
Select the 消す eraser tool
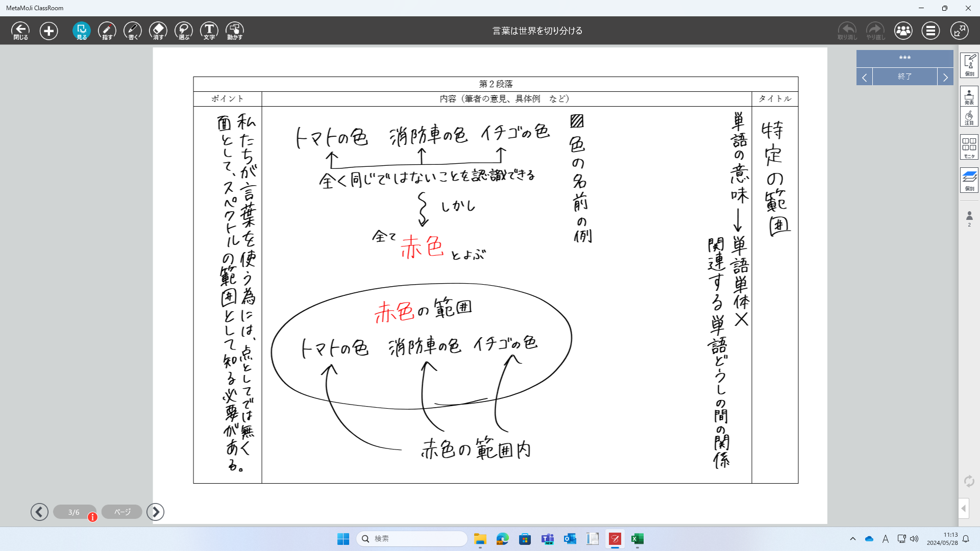tap(158, 31)
